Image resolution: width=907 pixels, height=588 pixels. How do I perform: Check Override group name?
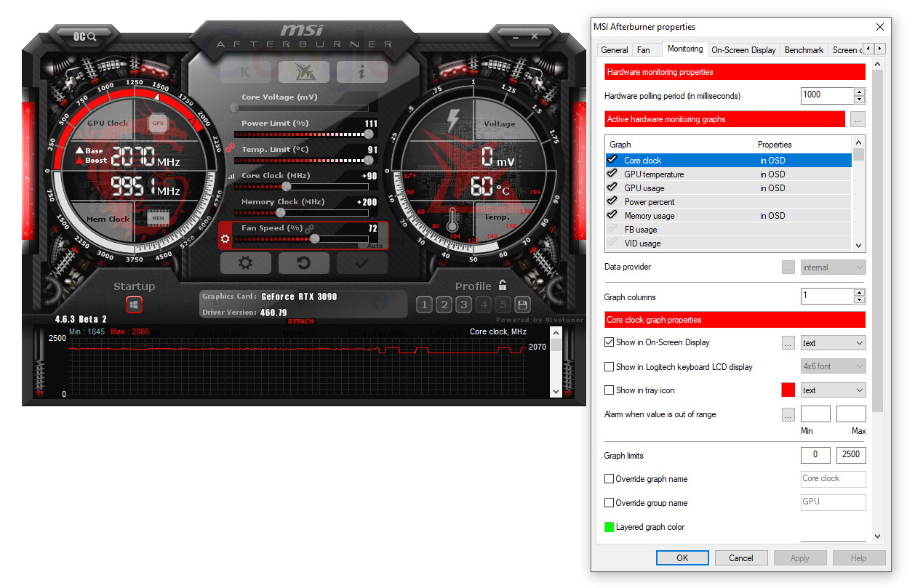point(610,503)
